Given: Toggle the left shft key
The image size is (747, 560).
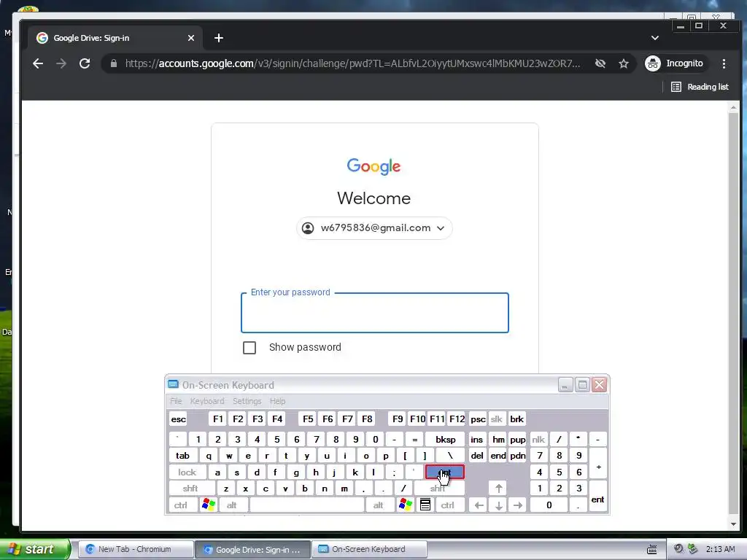Looking at the screenshot, I should coord(190,488).
